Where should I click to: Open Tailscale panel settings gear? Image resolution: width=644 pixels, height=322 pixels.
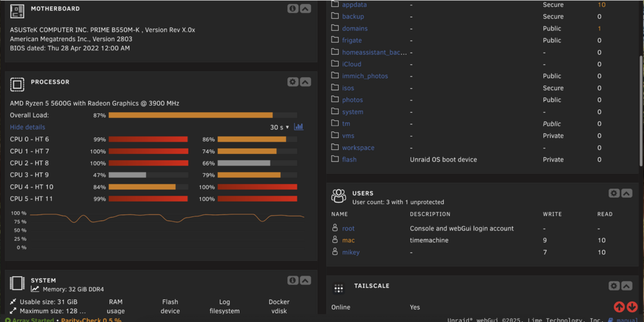point(614,286)
